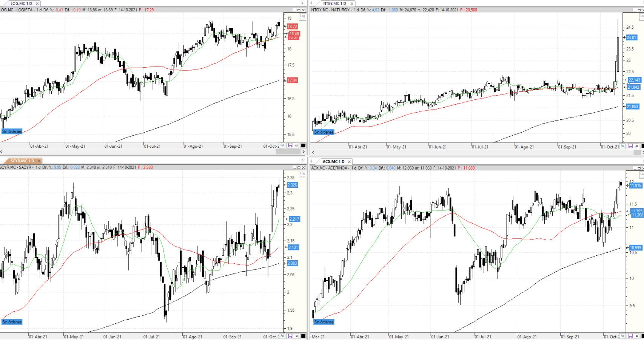Click left tab-scroll arrow beside NTGY.MC tab
Image resolution: width=644 pixels, height=340 pixels.
[x=312, y=3]
